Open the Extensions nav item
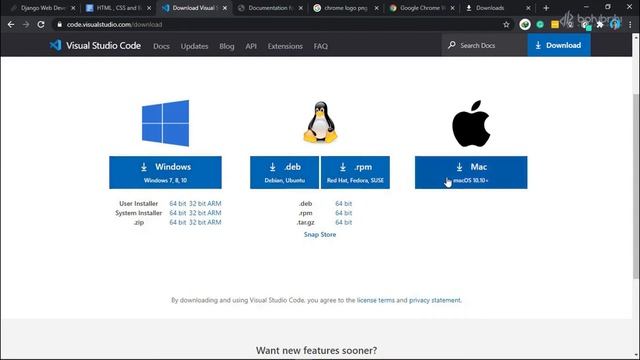640x360 pixels. coord(285,46)
